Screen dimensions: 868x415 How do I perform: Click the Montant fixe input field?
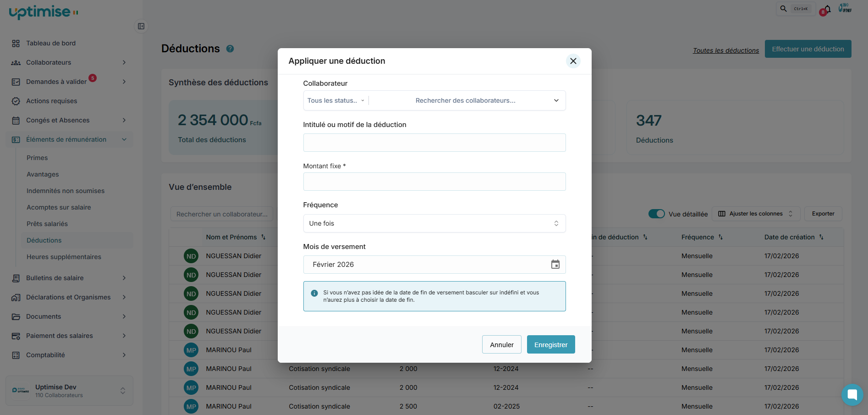tap(434, 182)
